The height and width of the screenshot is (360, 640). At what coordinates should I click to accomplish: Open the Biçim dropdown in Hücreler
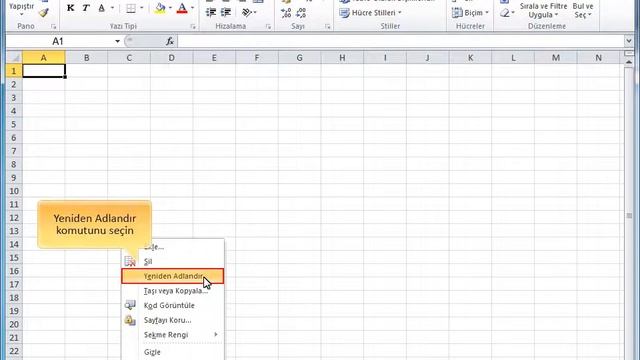[x=470, y=13]
